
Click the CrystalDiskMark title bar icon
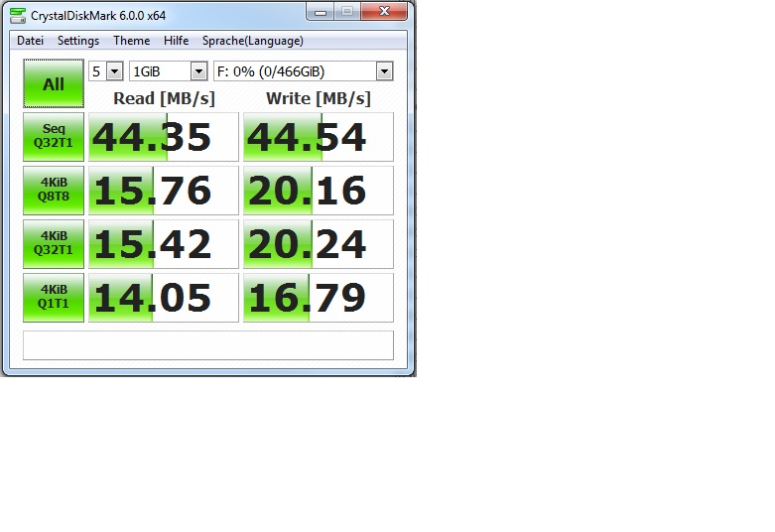pyautogui.click(x=18, y=15)
